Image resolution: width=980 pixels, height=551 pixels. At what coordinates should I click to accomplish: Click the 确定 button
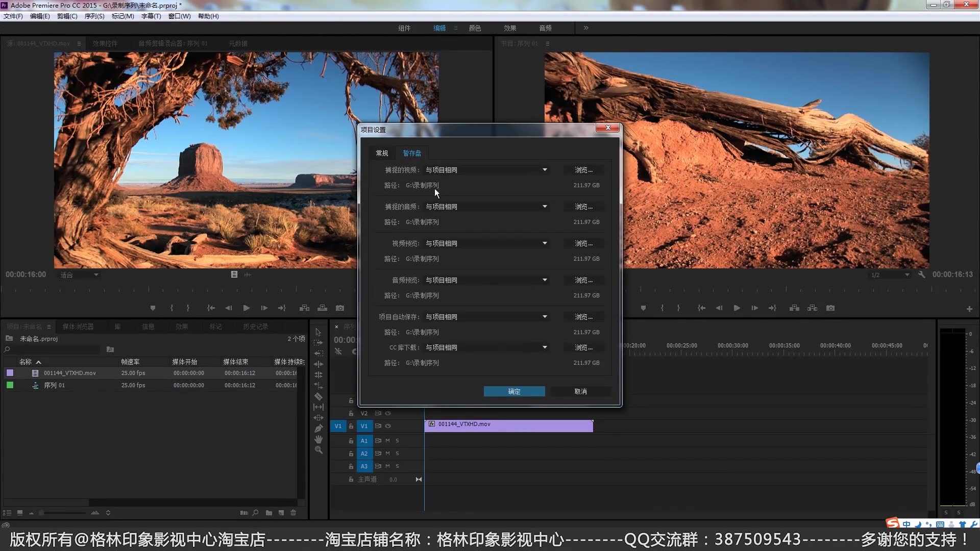[514, 391]
